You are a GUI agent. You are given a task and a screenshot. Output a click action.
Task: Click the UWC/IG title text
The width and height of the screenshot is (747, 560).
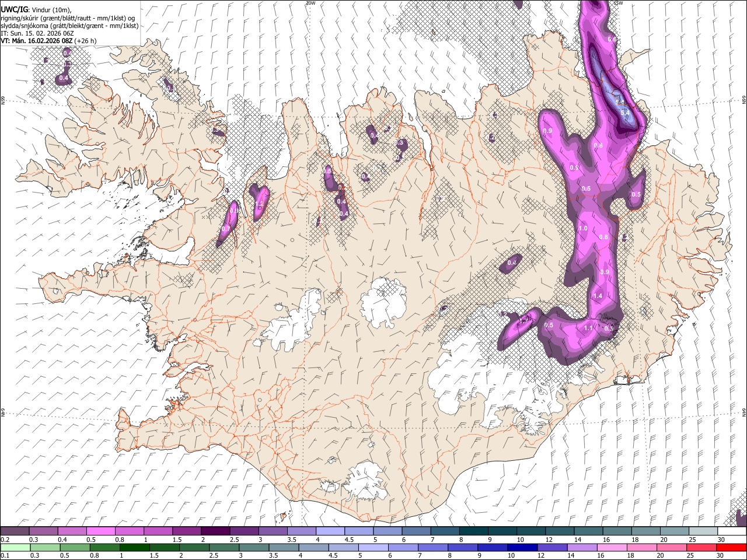[13, 9]
